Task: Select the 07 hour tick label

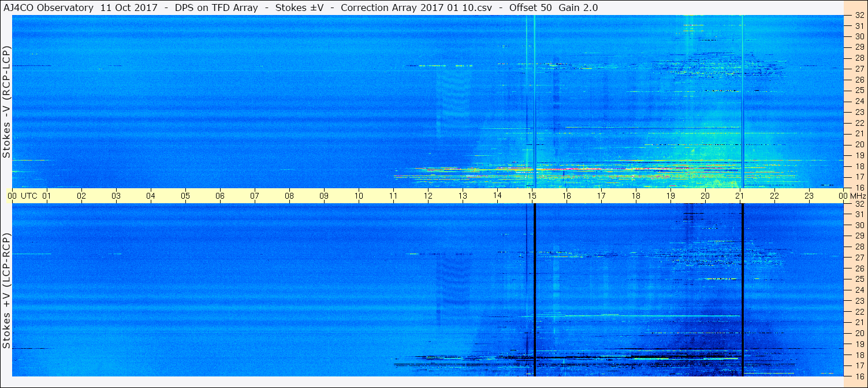Action: pos(255,196)
